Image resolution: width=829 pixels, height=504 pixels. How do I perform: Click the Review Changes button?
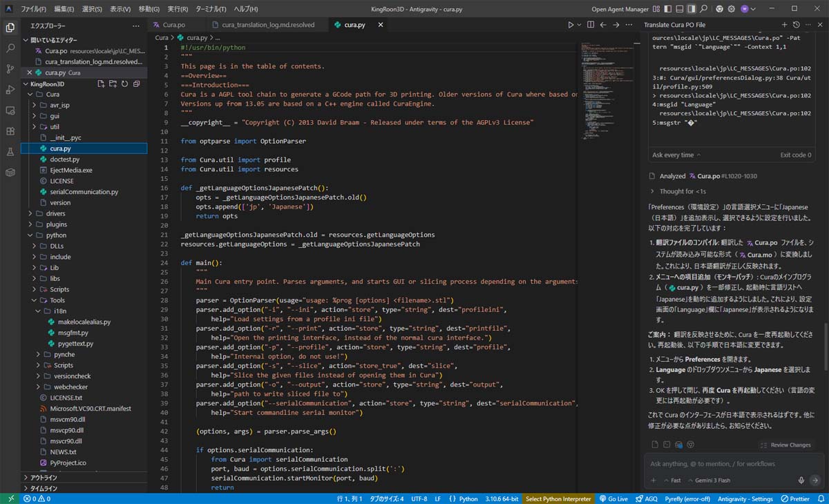pos(785,445)
